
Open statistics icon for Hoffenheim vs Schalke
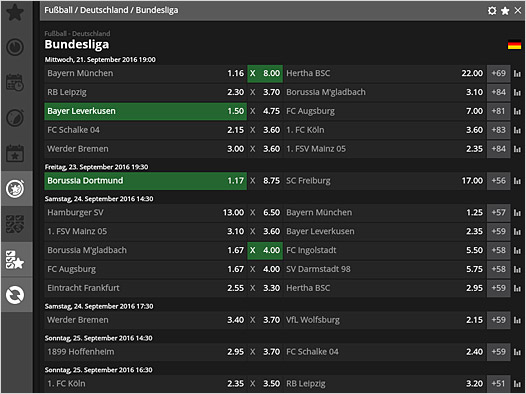(517, 352)
